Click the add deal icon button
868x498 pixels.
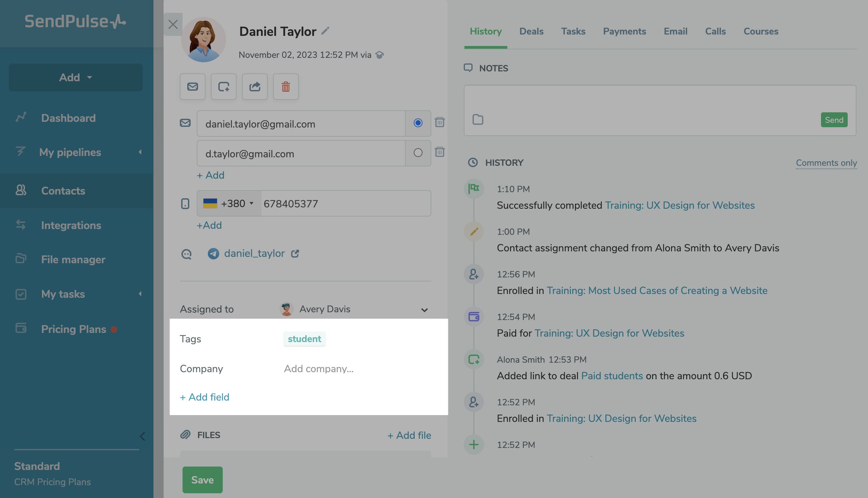coord(223,87)
